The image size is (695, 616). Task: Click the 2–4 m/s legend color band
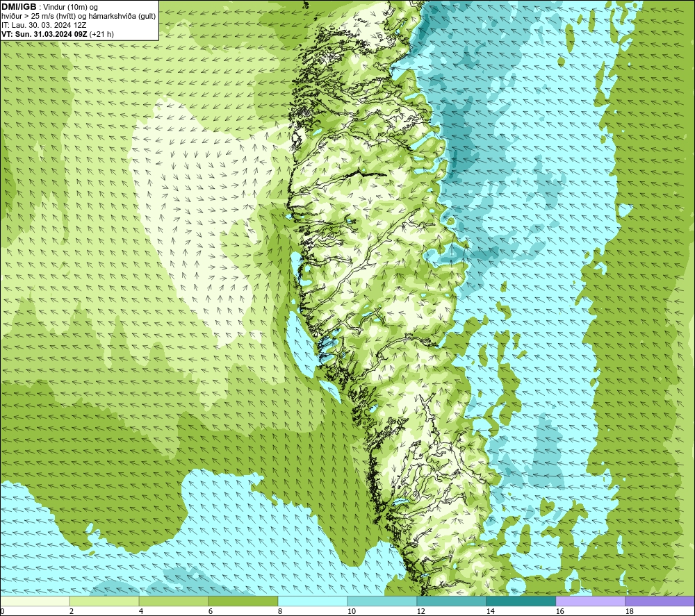point(104,601)
